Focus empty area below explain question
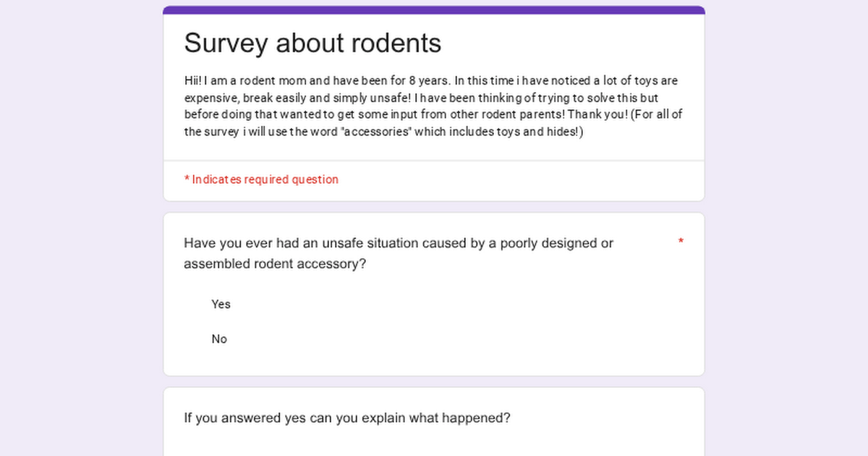The image size is (868, 456). [434, 443]
